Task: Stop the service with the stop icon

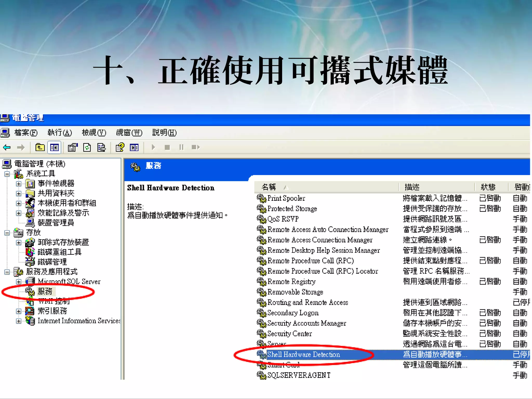Action: [x=167, y=147]
